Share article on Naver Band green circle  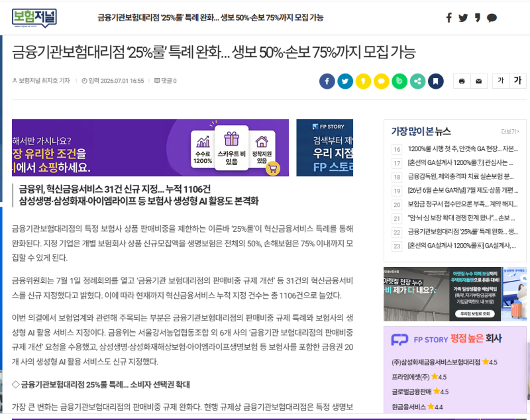pos(399,81)
